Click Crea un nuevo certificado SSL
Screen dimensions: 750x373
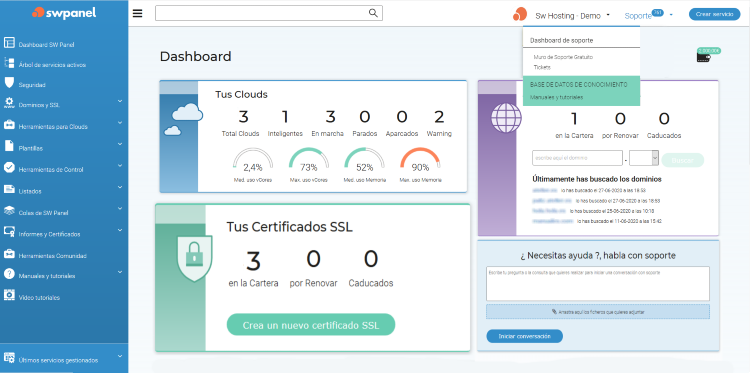(311, 325)
